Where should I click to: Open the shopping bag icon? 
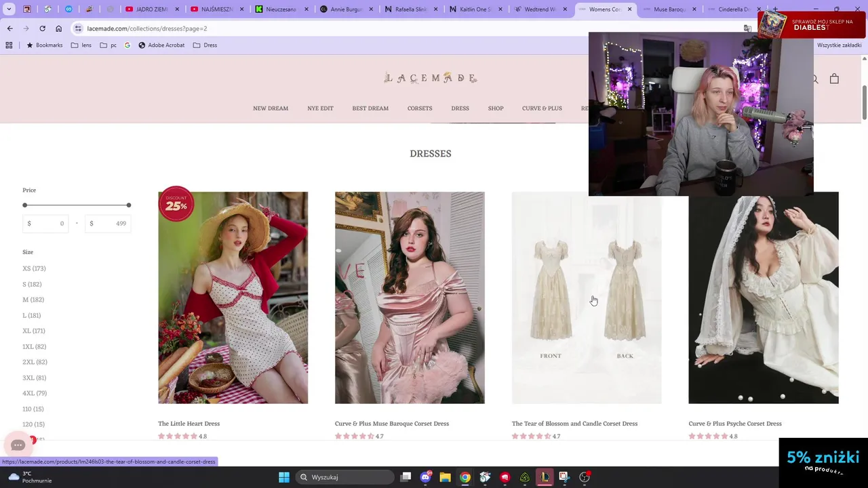834,79
